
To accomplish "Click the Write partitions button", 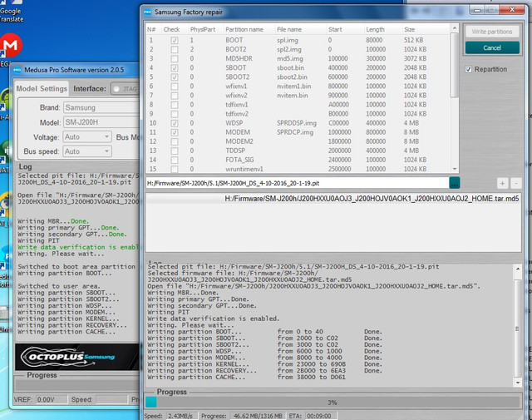I will pyautogui.click(x=491, y=32).
